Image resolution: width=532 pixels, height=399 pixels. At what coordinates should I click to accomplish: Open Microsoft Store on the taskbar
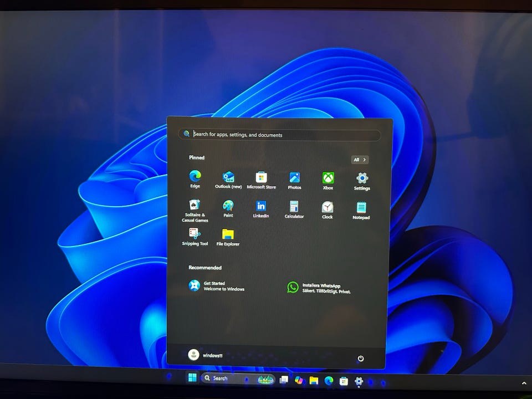pos(344,381)
